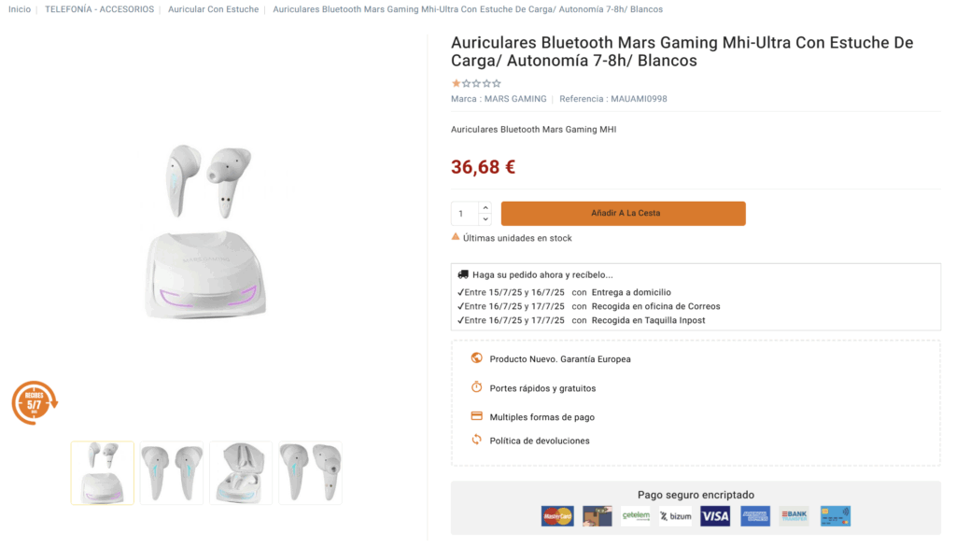Viewport: 956px width, 560px height.
Task: Click the refresh icon beside Política de devoluciones
Action: [x=476, y=440]
